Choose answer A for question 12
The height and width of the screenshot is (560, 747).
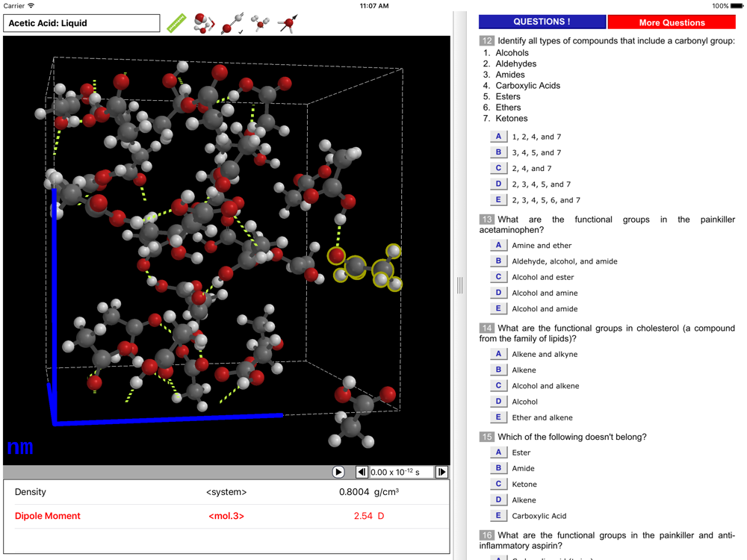[x=498, y=137]
